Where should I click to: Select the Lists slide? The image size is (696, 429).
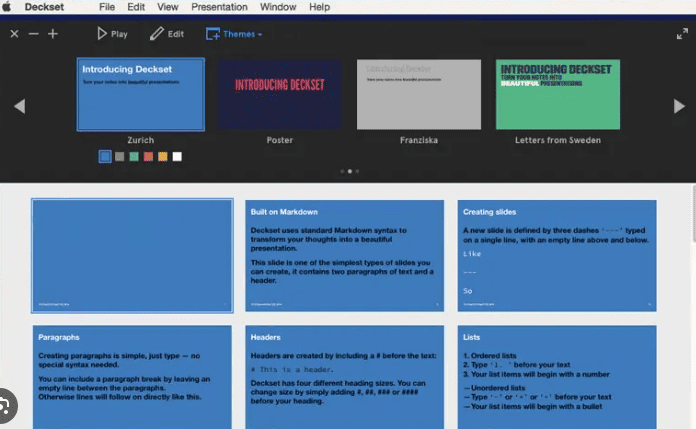click(x=557, y=377)
